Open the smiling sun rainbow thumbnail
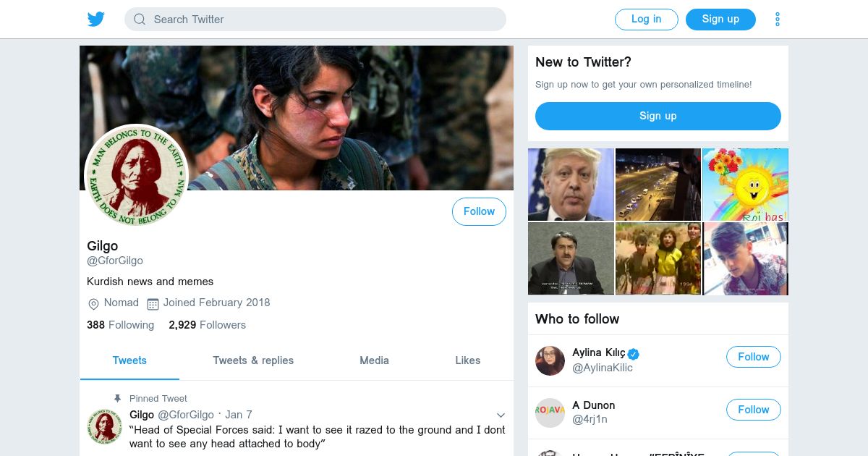The width and height of the screenshot is (868, 456). (745, 185)
